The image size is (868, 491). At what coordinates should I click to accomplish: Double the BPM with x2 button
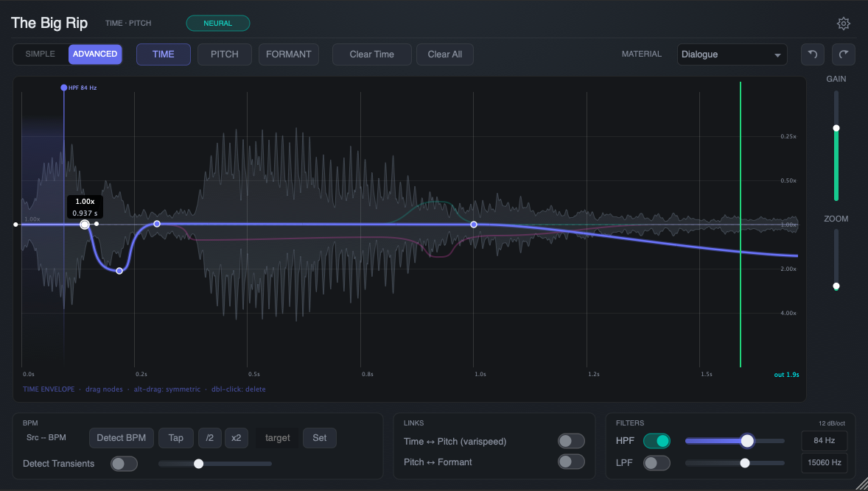click(237, 438)
